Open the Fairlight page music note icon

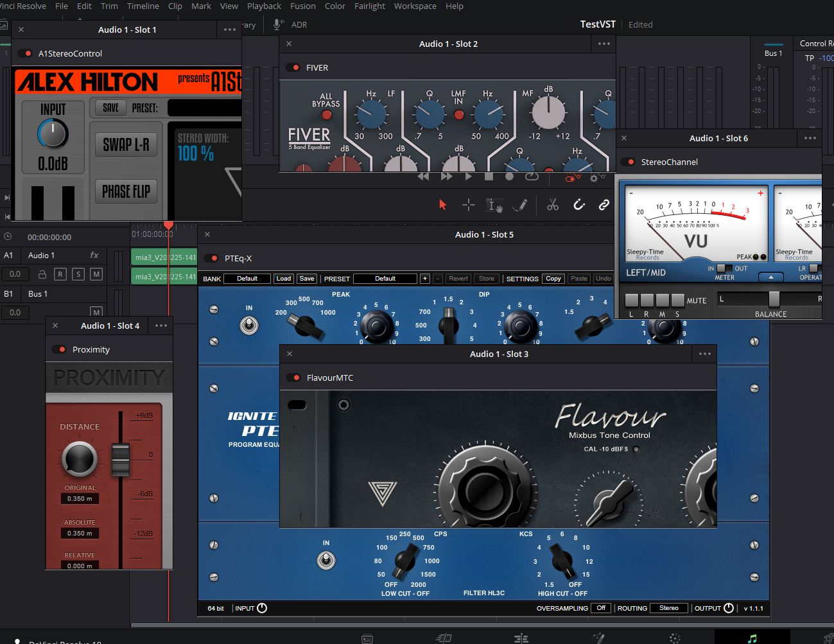tap(752, 638)
